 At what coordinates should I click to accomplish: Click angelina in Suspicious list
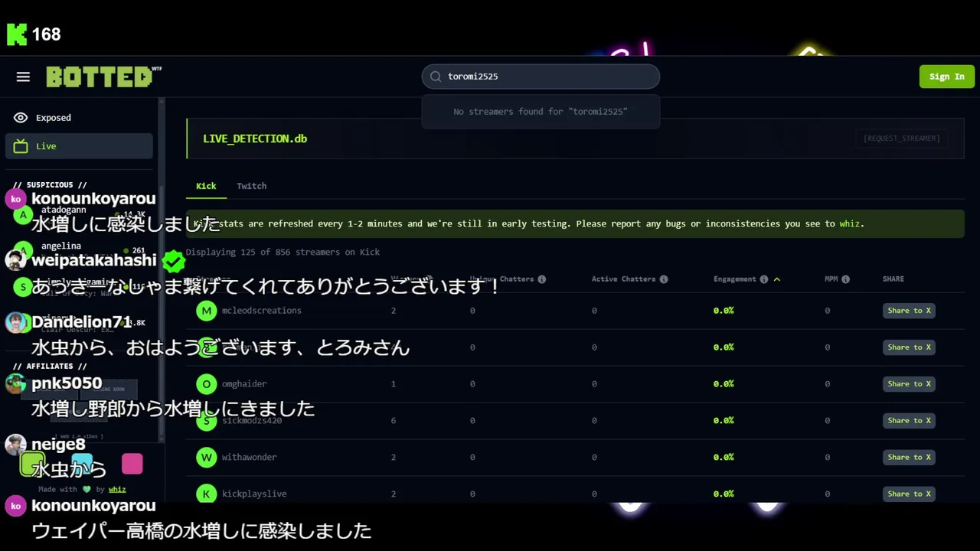pyautogui.click(x=61, y=246)
